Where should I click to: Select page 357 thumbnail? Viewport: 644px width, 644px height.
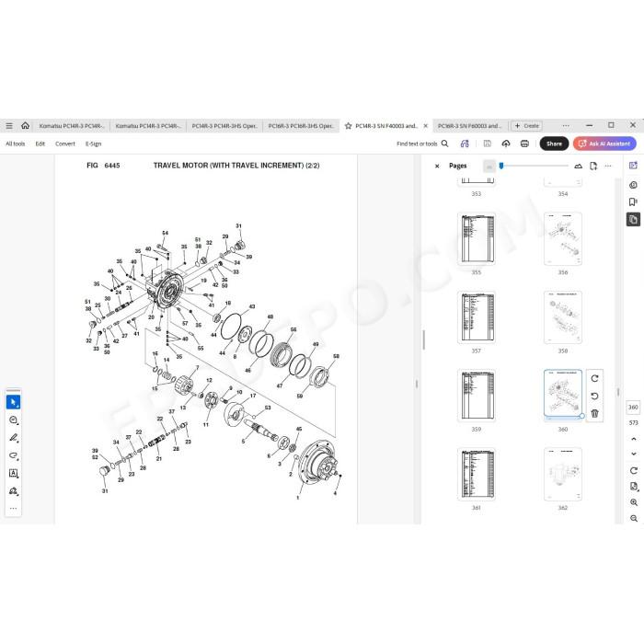click(x=476, y=316)
